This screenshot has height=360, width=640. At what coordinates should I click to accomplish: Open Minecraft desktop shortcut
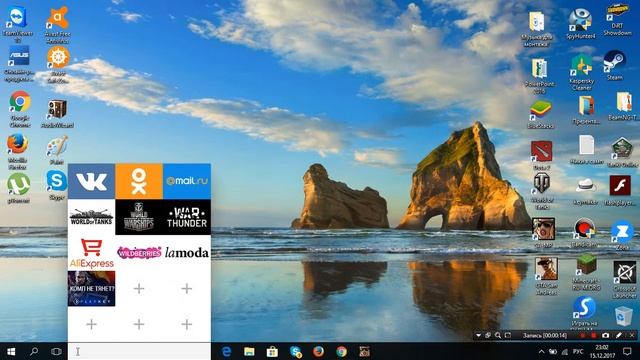(586, 272)
